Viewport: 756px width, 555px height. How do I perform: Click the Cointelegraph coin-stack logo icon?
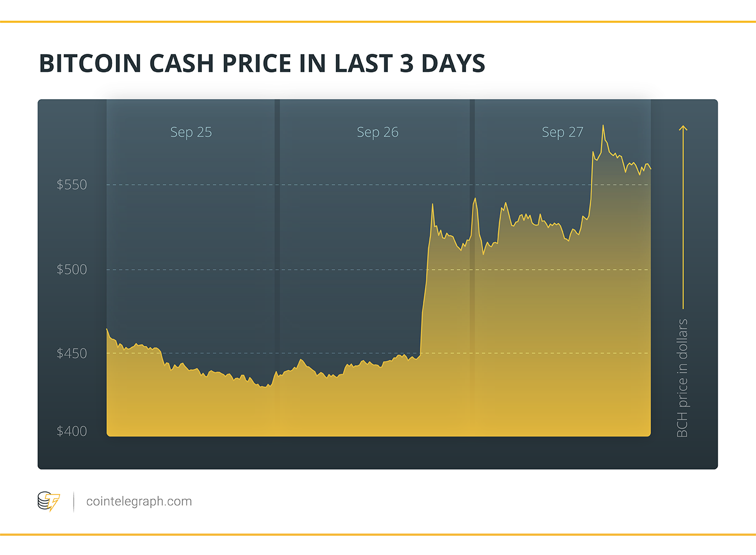(x=48, y=501)
